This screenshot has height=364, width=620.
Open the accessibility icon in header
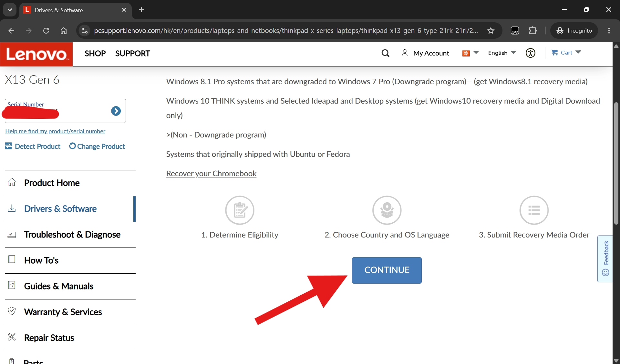coord(530,53)
